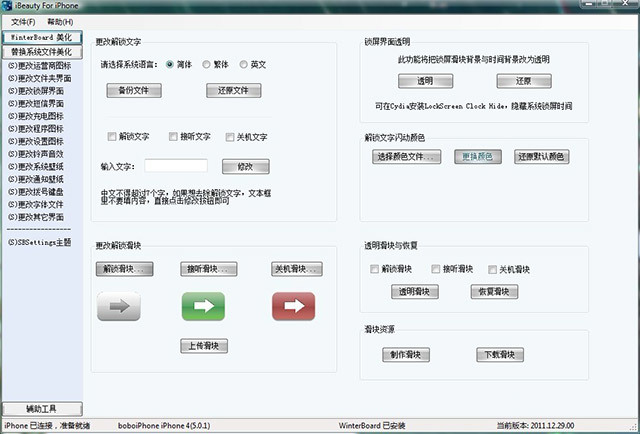Select (S)更改短信界面 in sidebar
This screenshot has width=640, height=434.
tap(36, 104)
